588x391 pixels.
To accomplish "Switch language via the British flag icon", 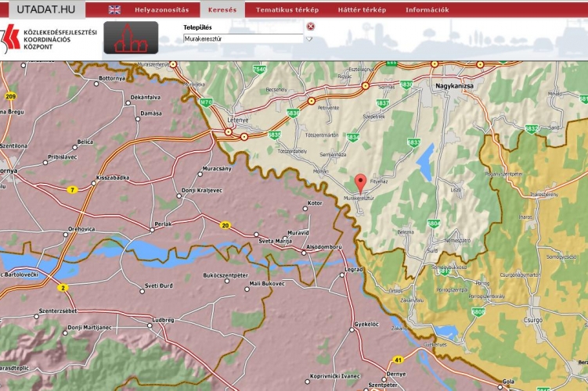I will click(114, 10).
